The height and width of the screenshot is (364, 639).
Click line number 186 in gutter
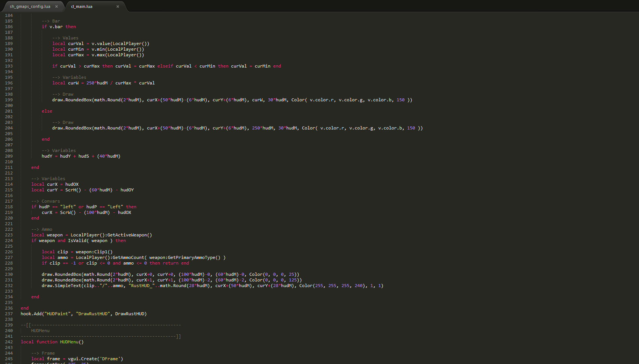[9, 27]
